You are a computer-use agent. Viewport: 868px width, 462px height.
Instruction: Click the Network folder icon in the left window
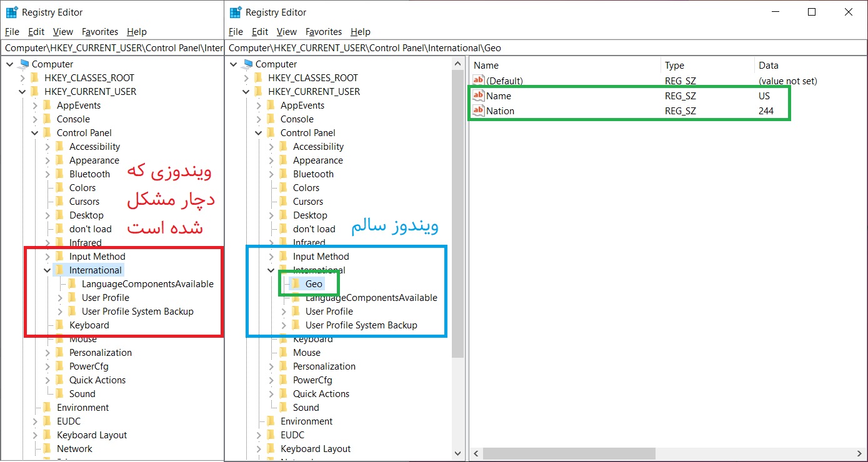pos(48,449)
